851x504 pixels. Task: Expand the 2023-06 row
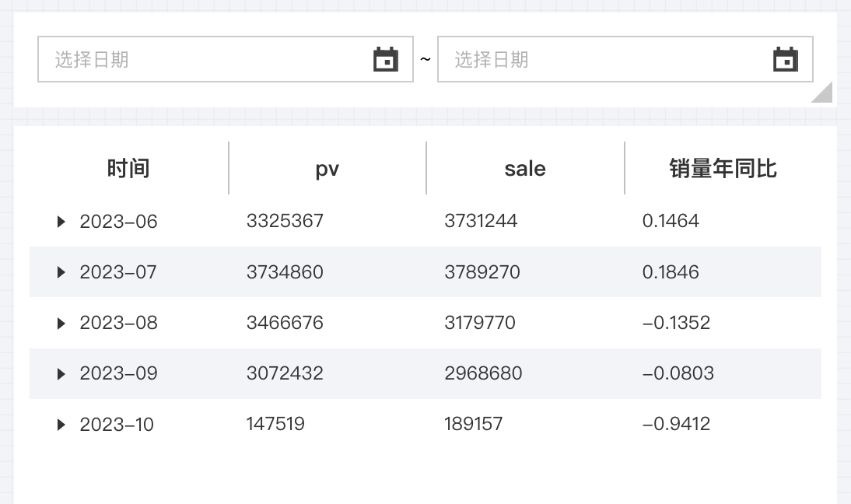tap(61, 222)
